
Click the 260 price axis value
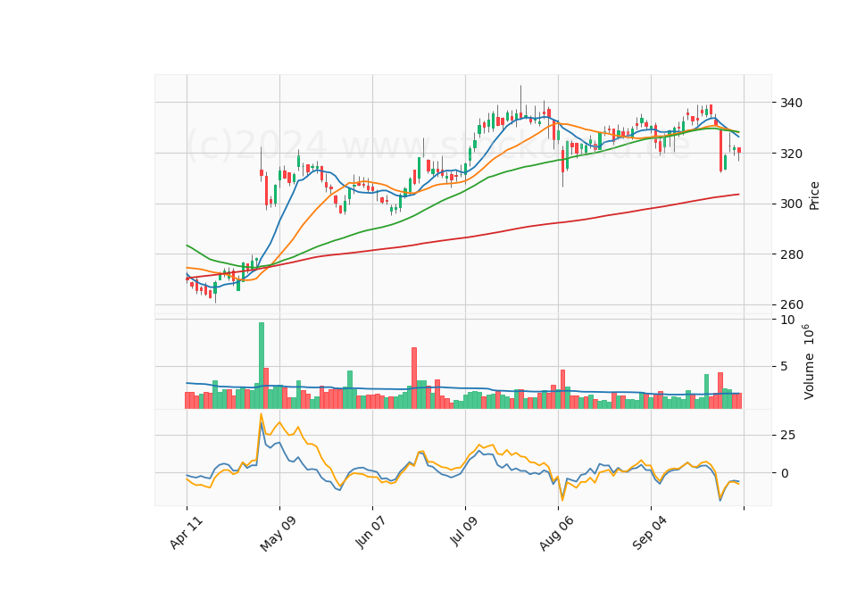[x=792, y=304]
